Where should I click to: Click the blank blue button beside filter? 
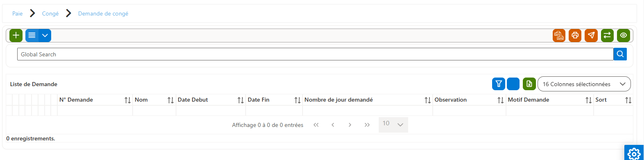[513, 84]
